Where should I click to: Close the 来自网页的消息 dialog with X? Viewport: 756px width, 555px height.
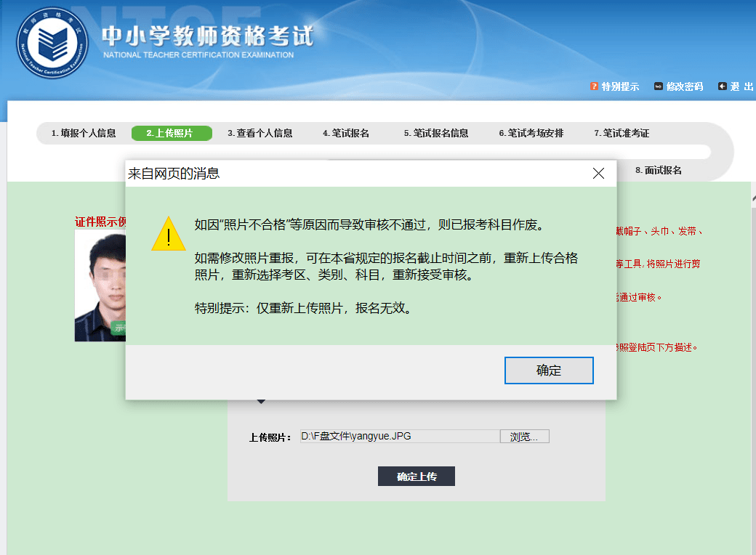tap(598, 174)
